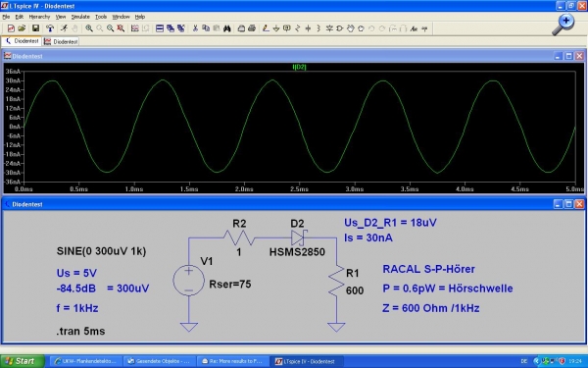Select the Text Aa tool
The height and width of the screenshot is (368, 588).
point(414,28)
